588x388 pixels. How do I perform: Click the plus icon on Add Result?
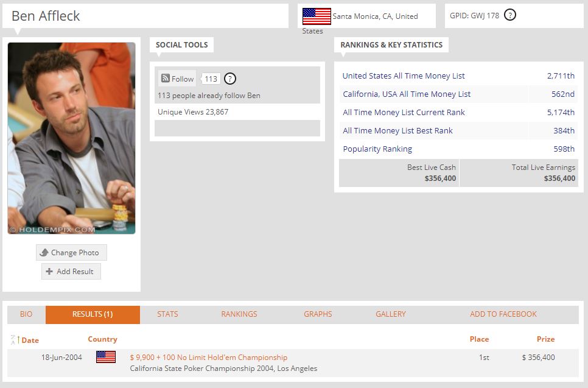click(49, 271)
